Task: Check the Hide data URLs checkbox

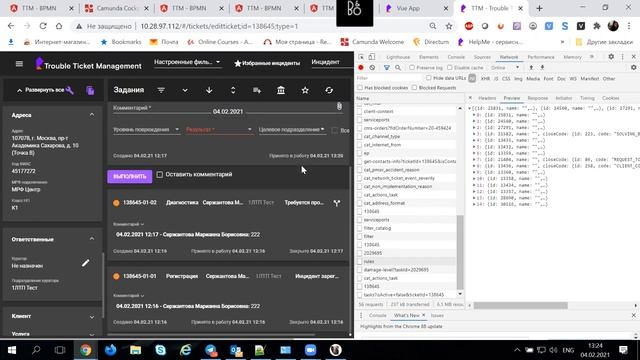Action: [429, 78]
